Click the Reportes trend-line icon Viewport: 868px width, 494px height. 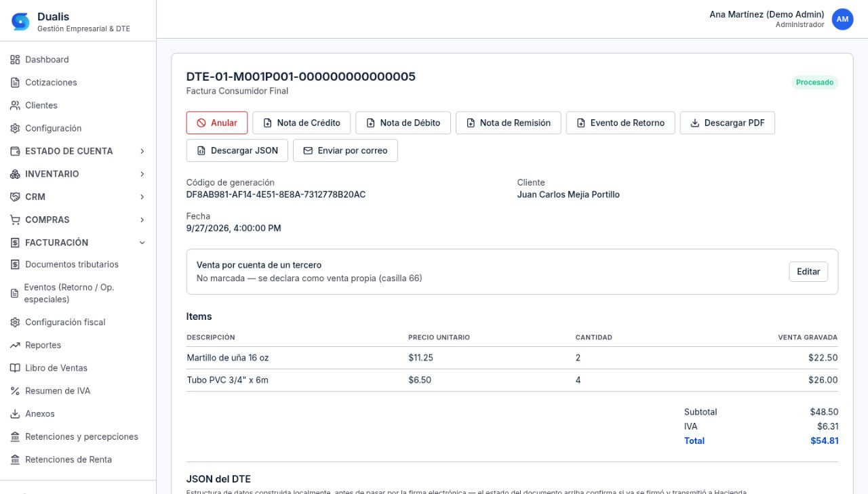pos(15,346)
